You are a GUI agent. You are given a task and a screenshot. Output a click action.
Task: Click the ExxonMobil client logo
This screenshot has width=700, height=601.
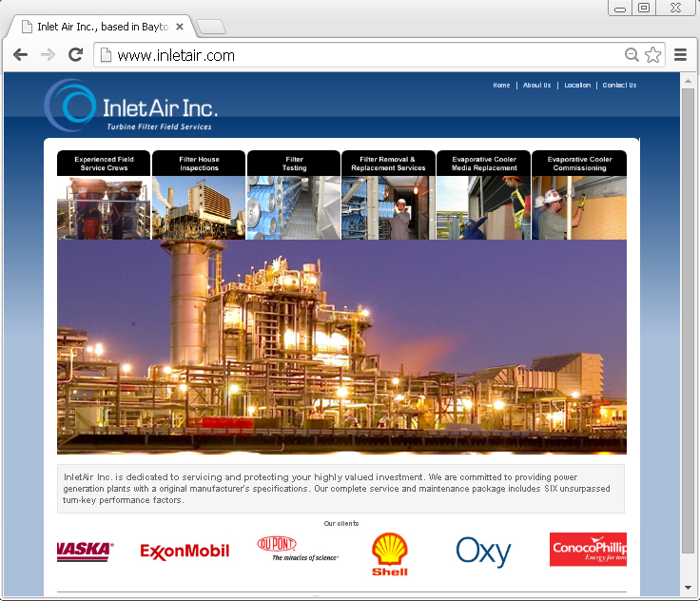pos(185,551)
